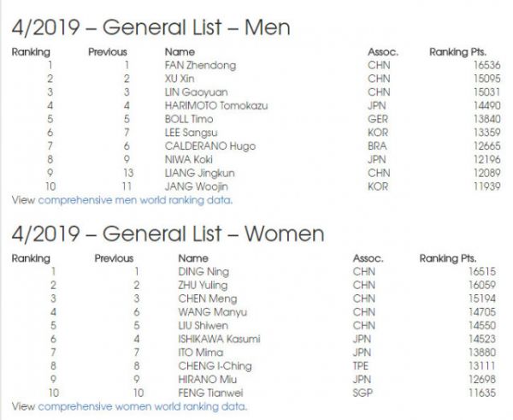Click JANG Woojin name entry
The width and height of the screenshot is (513, 420).
[x=197, y=186]
